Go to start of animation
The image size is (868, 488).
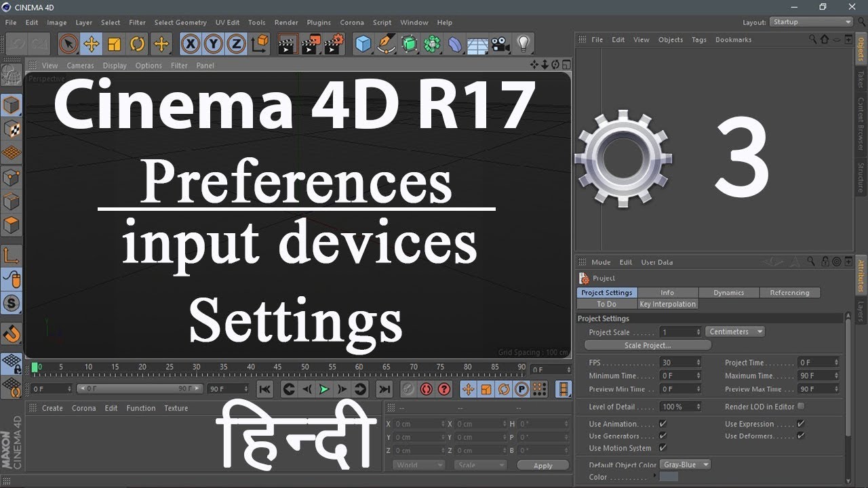coord(265,389)
